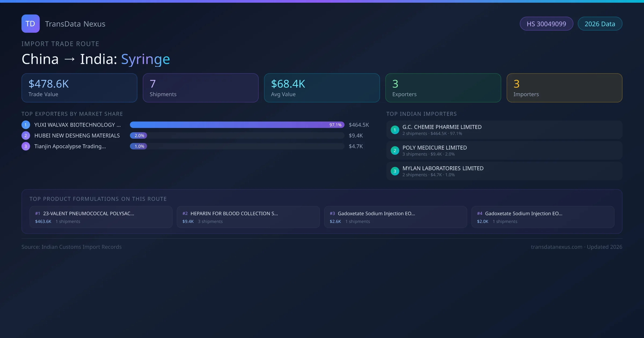Click green rank 1 badge for G.C. Chemie
This screenshot has width=644, height=338.
click(395, 130)
